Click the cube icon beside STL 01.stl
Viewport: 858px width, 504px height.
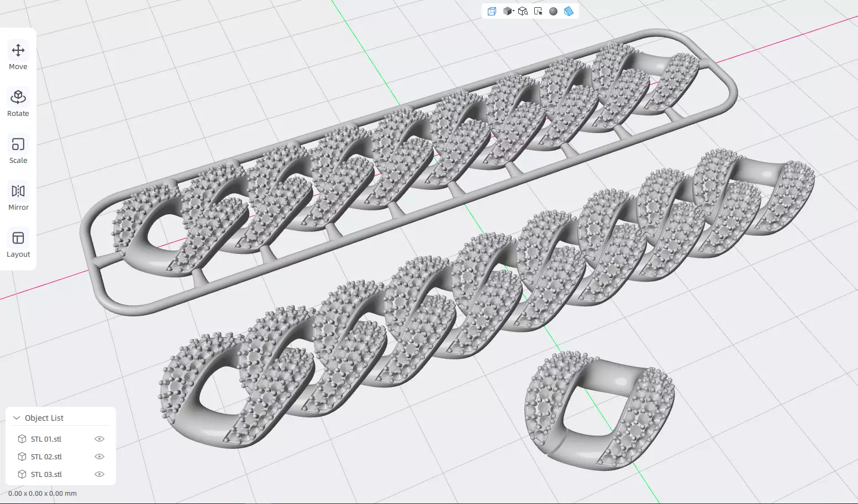point(22,439)
